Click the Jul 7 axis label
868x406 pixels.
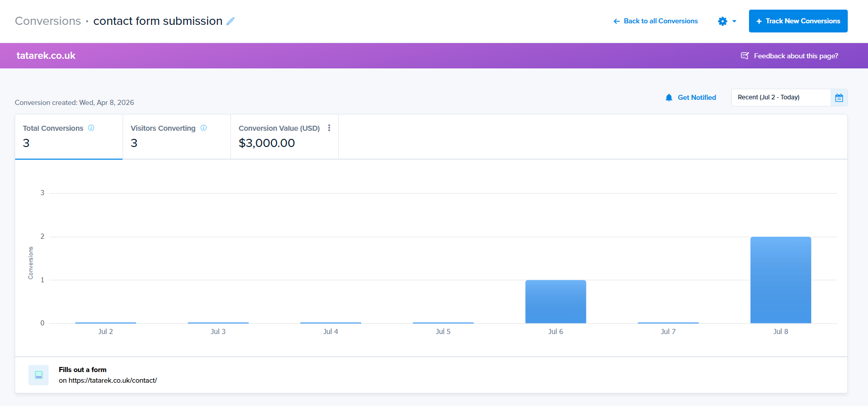click(668, 331)
